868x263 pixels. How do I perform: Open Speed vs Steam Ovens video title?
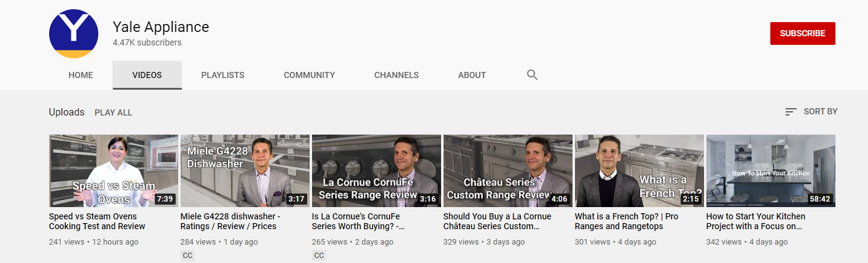click(97, 221)
